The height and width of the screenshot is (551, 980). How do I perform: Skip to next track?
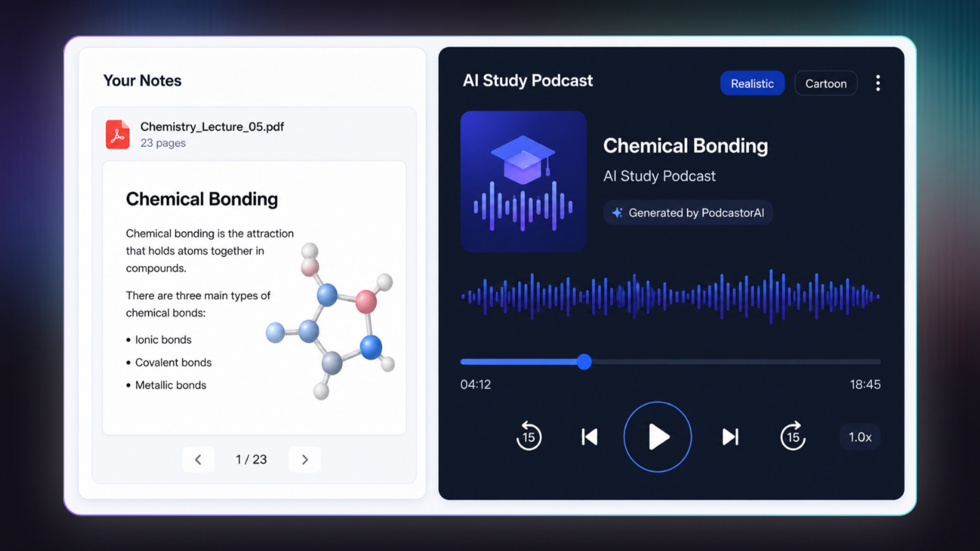[730, 437]
